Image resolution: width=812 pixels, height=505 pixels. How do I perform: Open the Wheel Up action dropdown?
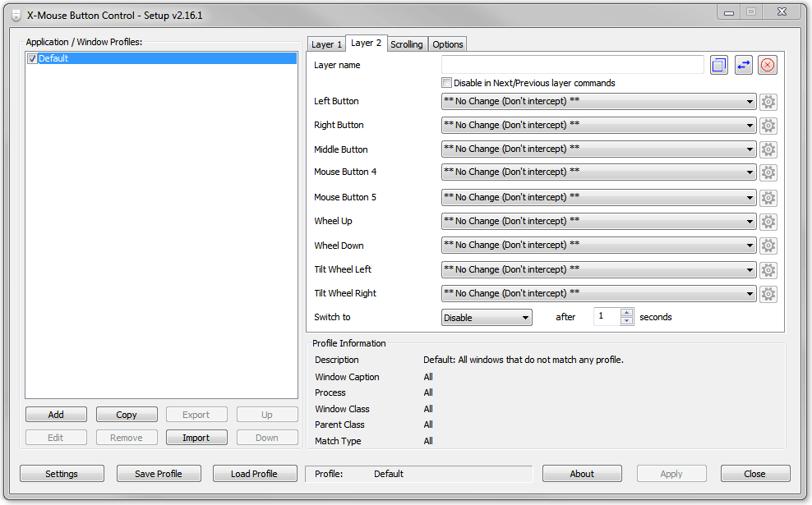click(598, 221)
